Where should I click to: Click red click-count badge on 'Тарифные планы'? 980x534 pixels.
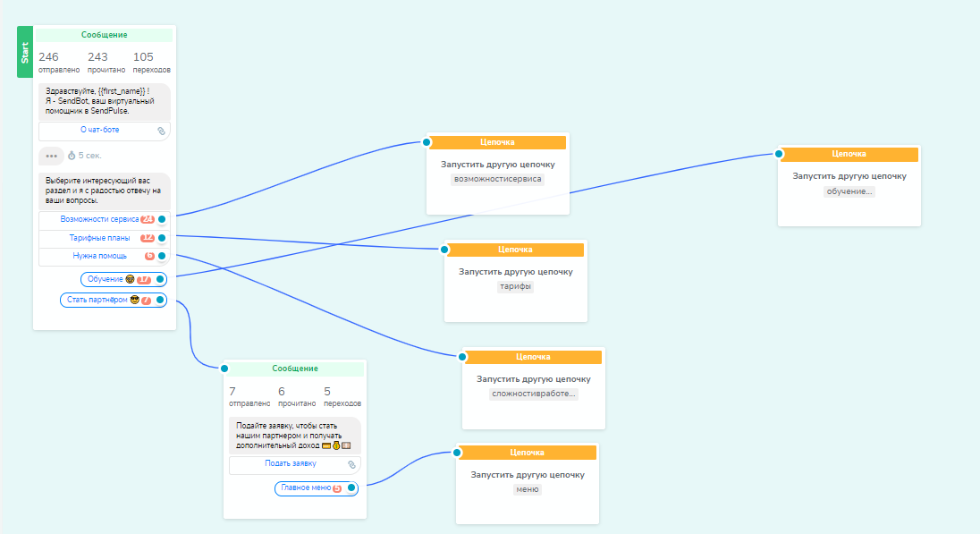(x=148, y=238)
